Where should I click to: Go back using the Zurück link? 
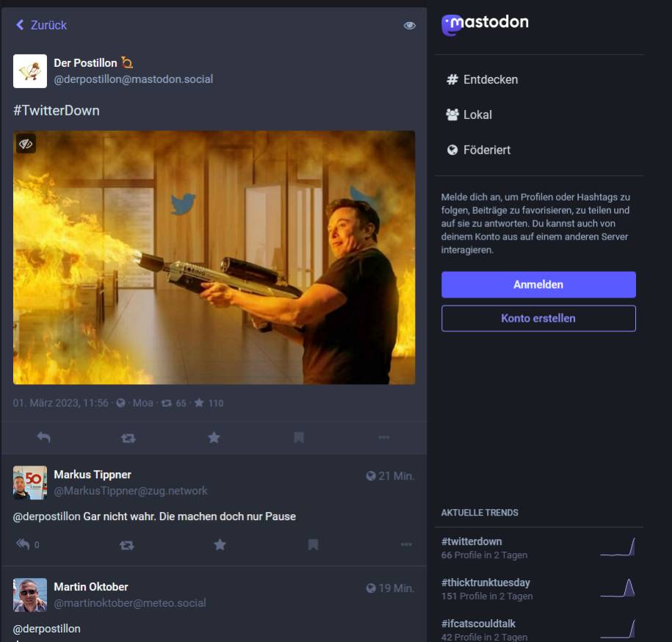click(x=41, y=25)
